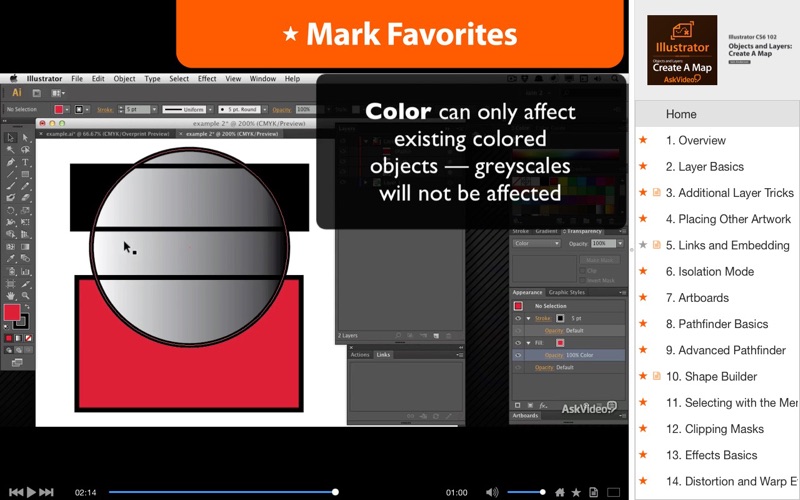
Task: Select the Selection tool in the toolbox
Action: [10, 138]
